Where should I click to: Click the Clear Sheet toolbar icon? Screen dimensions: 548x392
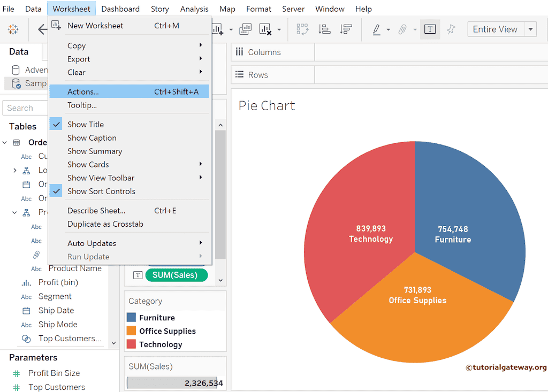(x=265, y=29)
